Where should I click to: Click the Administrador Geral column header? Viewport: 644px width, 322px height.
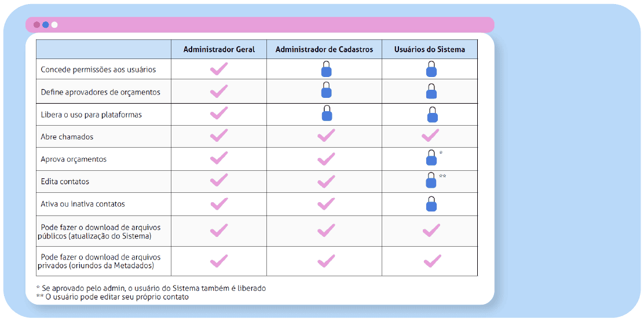tap(219, 50)
